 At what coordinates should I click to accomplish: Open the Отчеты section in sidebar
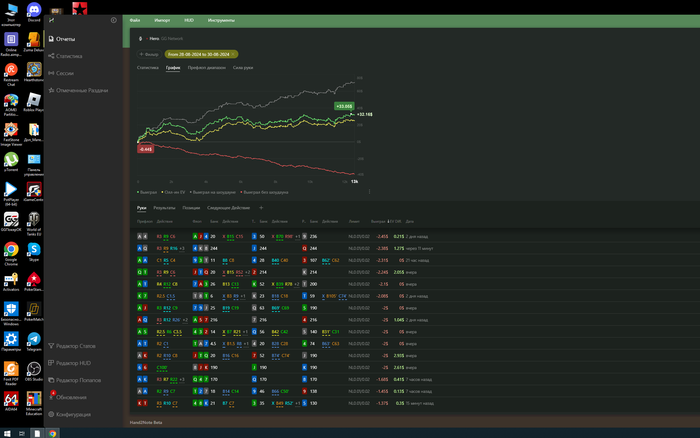coord(65,39)
